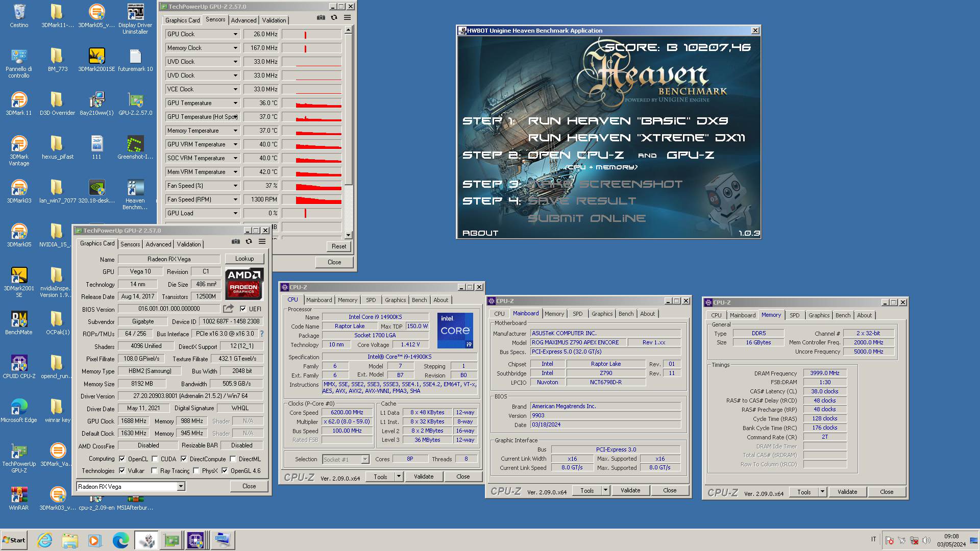Viewport: 980px width, 551px height.
Task: Open the Cestino recycle bin icon
Action: click(x=19, y=16)
